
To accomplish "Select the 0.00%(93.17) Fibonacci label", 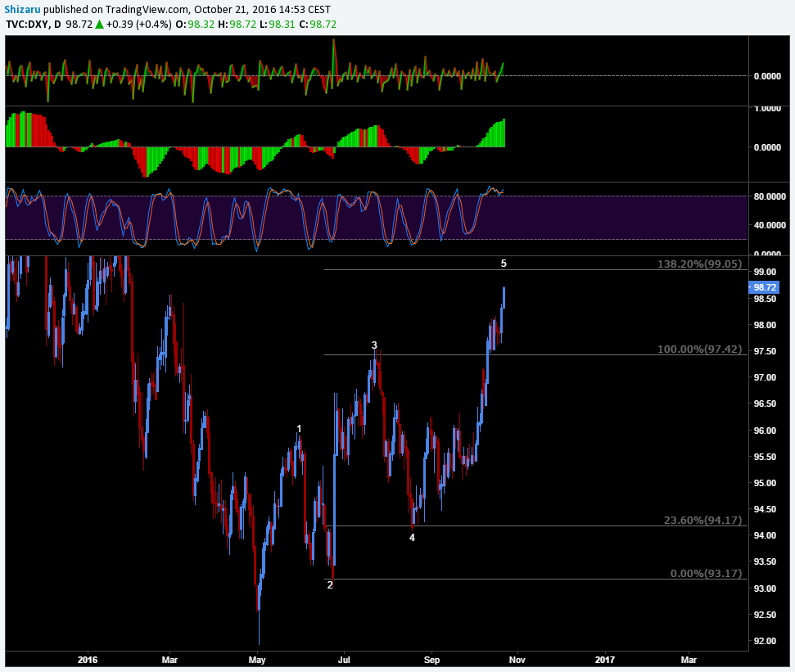I will pyautogui.click(x=707, y=573).
